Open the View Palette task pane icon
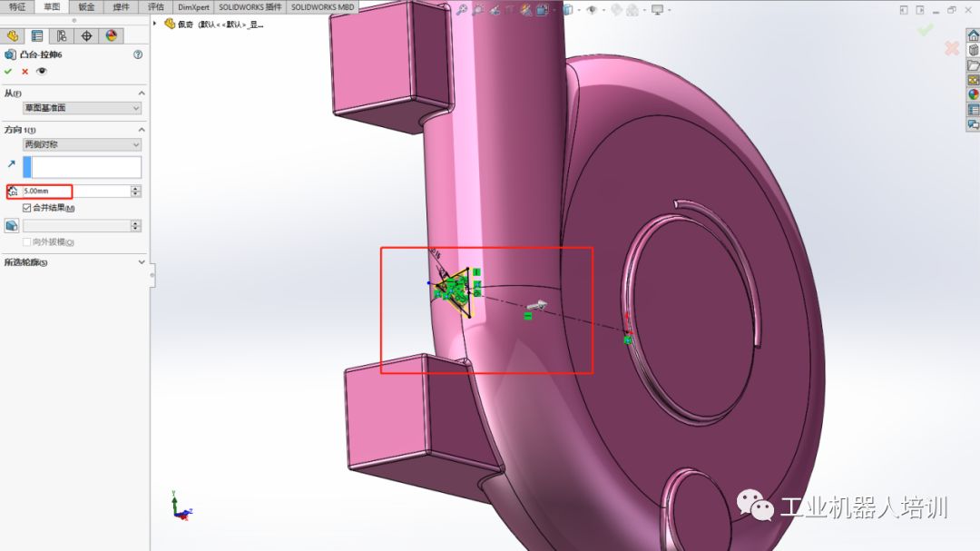This screenshot has width=980, height=551. (973, 80)
